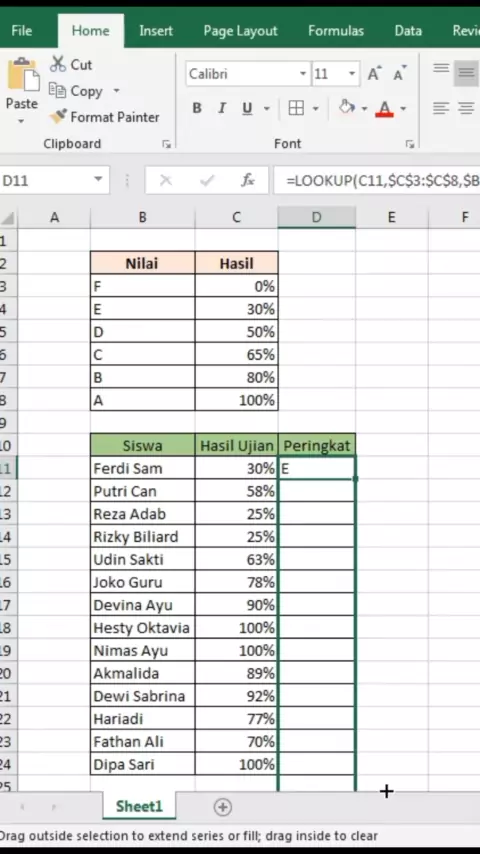The height and width of the screenshot is (854, 480).
Task: Open the Calibri font name dropdown
Action: (303, 74)
